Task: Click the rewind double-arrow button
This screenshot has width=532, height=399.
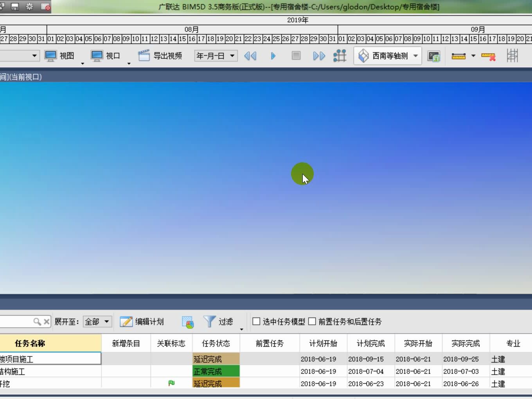Action: tap(251, 56)
